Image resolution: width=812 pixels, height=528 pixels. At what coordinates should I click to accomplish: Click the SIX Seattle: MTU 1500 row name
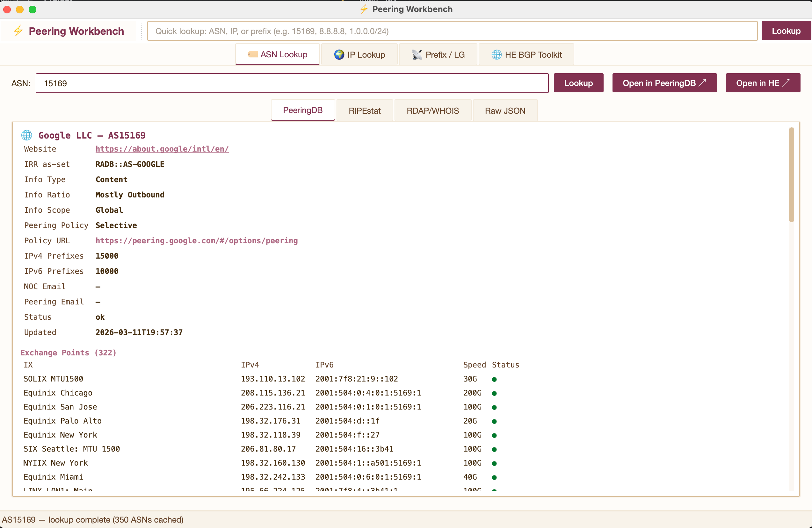click(x=72, y=449)
